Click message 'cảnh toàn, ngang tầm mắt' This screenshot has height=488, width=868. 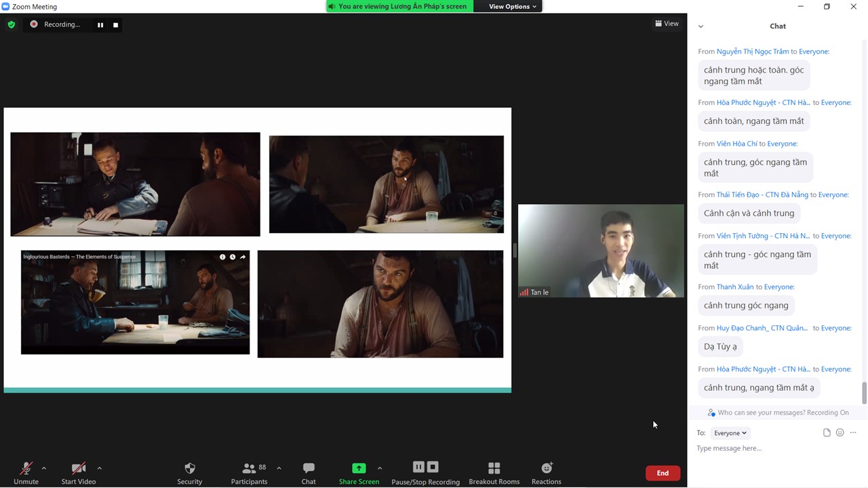pyautogui.click(x=754, y=121)
